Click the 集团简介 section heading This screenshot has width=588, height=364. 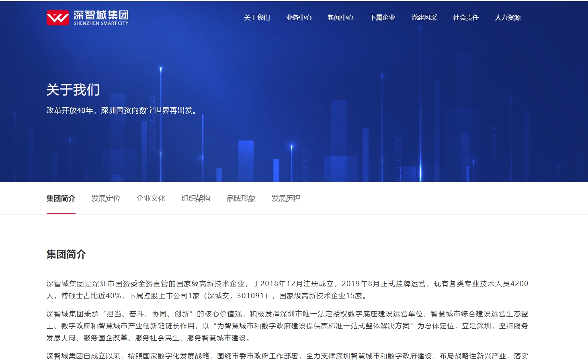click(x=66, y=254)
